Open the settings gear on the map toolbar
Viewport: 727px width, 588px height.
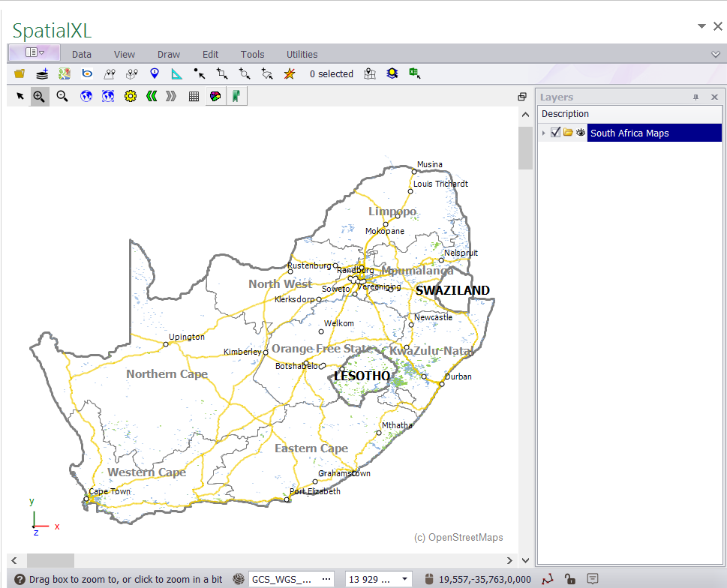tap(130, 96)
